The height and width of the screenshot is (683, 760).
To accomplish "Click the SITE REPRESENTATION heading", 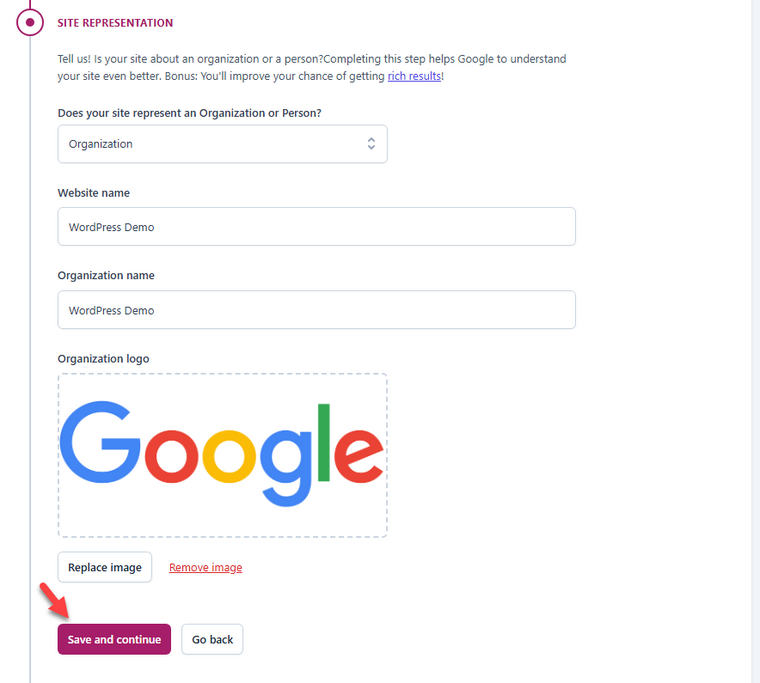I will point(115,23).
